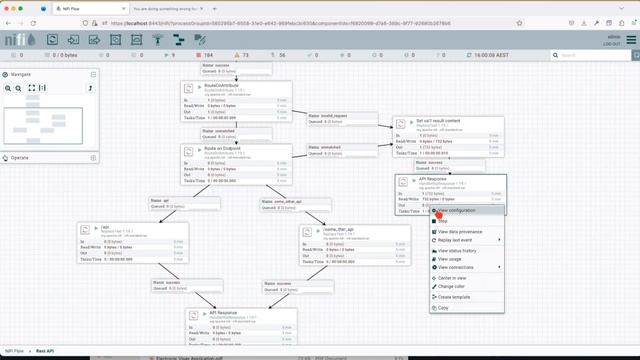The height and width of the screenshot is (360, 640).
Task: Open a new browser tab
Action: (x=214, y=9)
